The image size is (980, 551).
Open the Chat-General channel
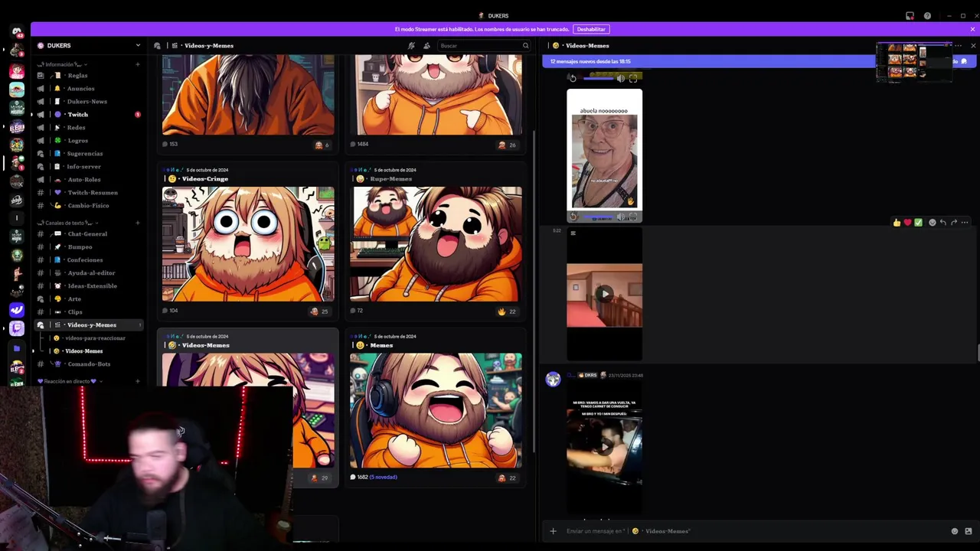[x=89, y=233]
